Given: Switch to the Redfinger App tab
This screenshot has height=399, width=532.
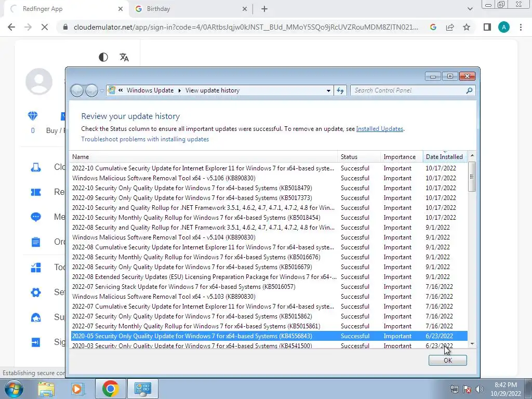Looking at the screenshot, I should (x=66, y=9).
